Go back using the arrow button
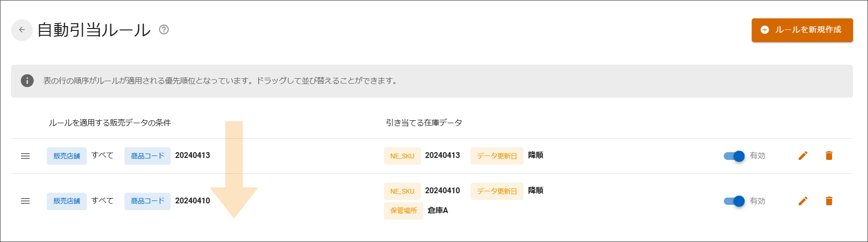Screen dimensions: 868x242 (22, 30)
